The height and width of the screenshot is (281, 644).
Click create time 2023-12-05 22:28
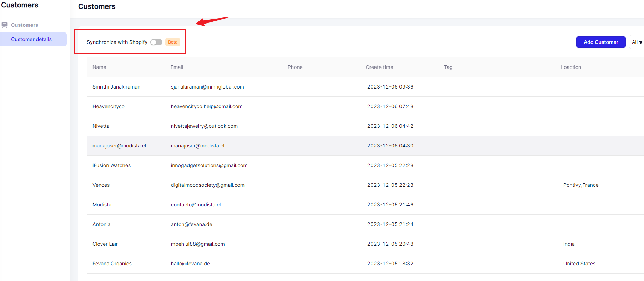[390, 165]
